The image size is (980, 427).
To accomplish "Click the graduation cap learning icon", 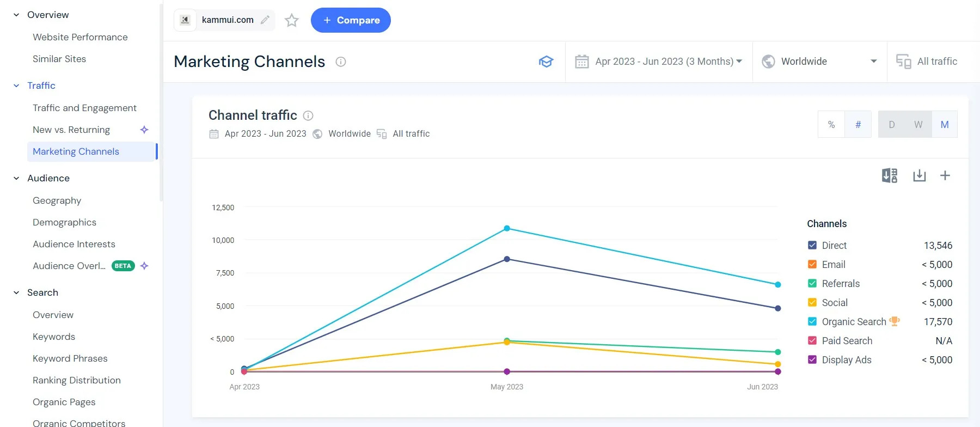I will point(546,62).
